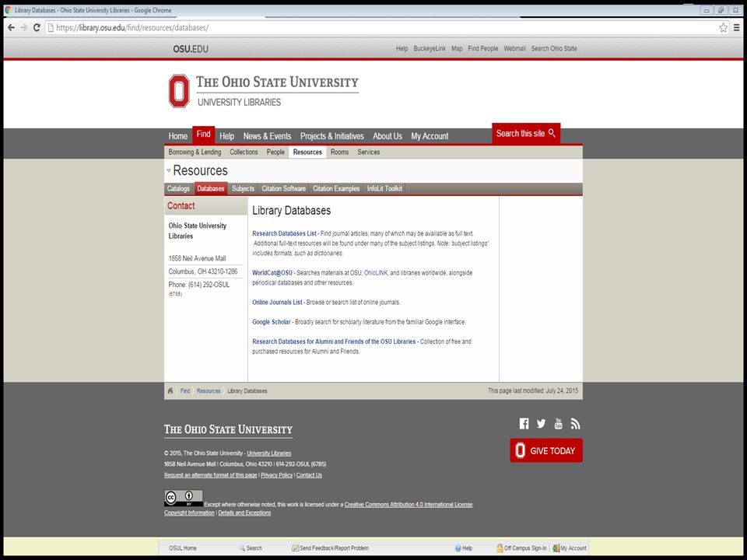This screenshot has height=560, width=747.
Task: Bookmark this page with the star icon
Action: pyautogui.click(x=723, y=28)
